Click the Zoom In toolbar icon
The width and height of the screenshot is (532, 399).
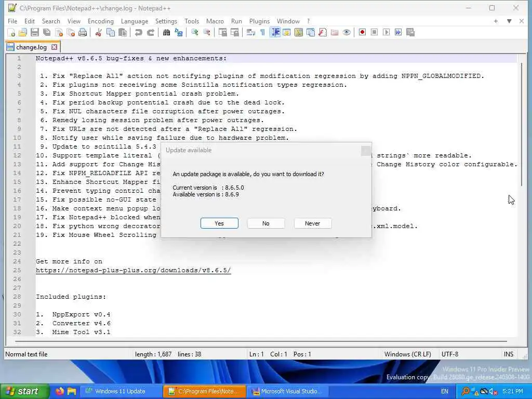[194, 33]
